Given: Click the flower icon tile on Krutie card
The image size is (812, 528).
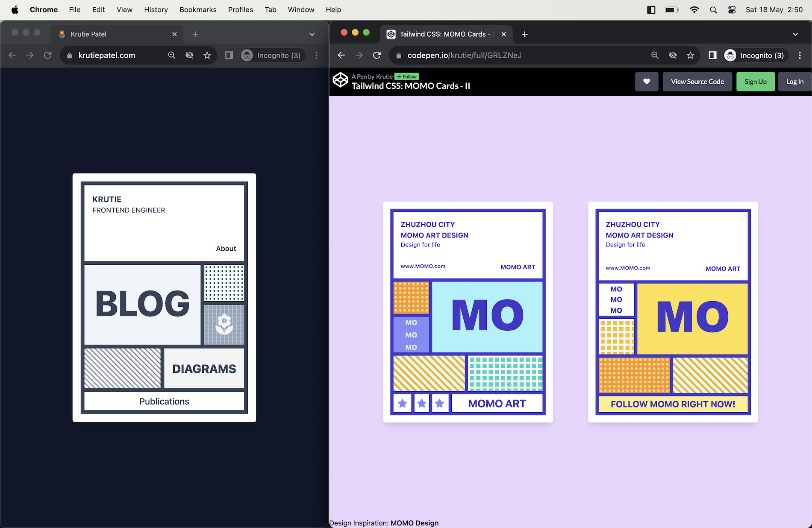Looking at the screenshot, I should click(224, 324).
